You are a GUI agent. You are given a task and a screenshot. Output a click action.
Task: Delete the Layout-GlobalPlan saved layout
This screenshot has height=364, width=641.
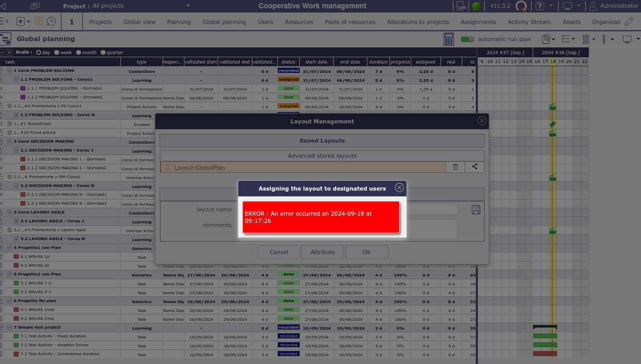455,167
